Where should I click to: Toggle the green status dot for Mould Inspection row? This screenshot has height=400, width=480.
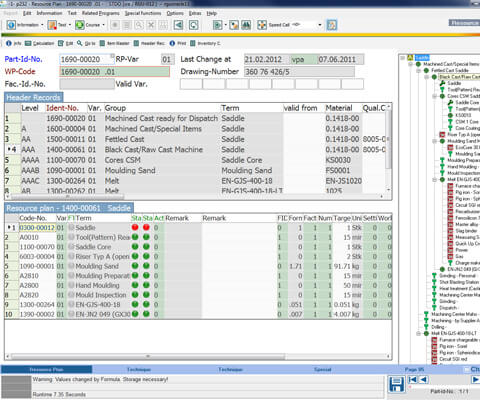click(x=135, y=295)
